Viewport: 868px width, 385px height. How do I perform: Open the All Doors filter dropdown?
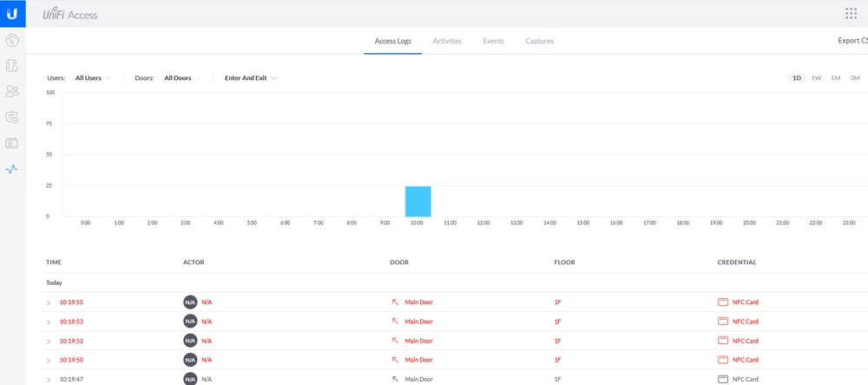182,78
